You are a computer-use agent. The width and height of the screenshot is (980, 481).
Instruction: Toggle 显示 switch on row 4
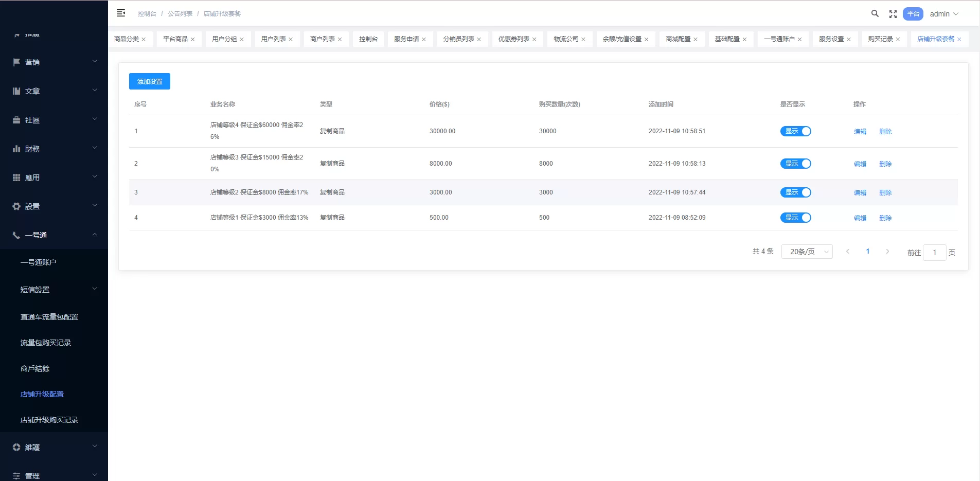pos(796,217)
